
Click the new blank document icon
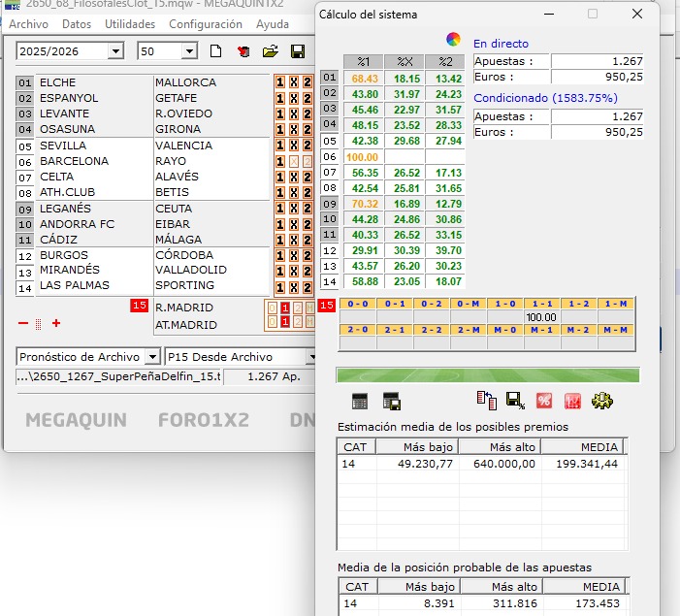(x=216, y=51)
